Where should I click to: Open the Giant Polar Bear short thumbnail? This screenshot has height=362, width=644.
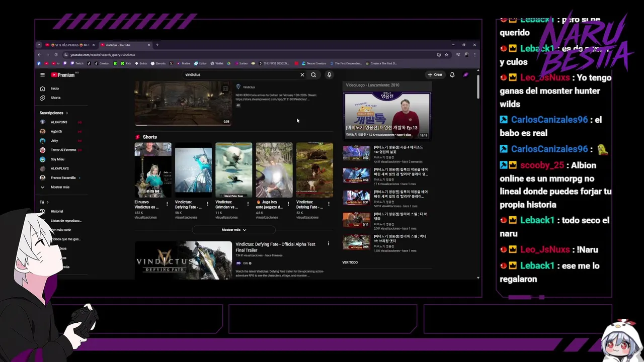point(234,170)
